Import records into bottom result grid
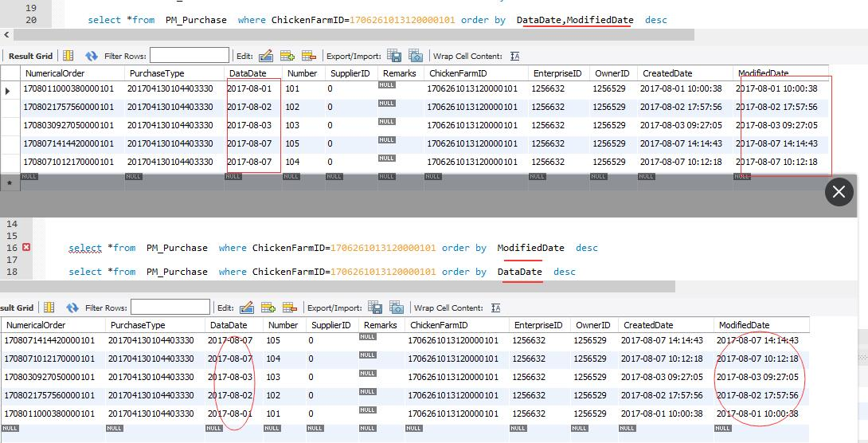The height and width of the screenshot is (443, 868). [x=397, y=308]
